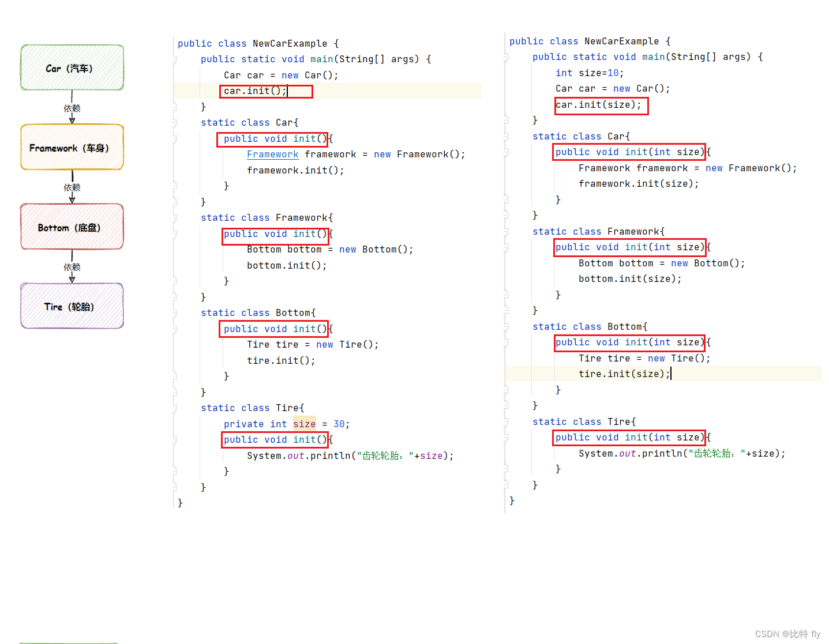Screen dimensions: 829x644
Task: Place cursor on line car.init();
Action: click(x=256, y=91)
